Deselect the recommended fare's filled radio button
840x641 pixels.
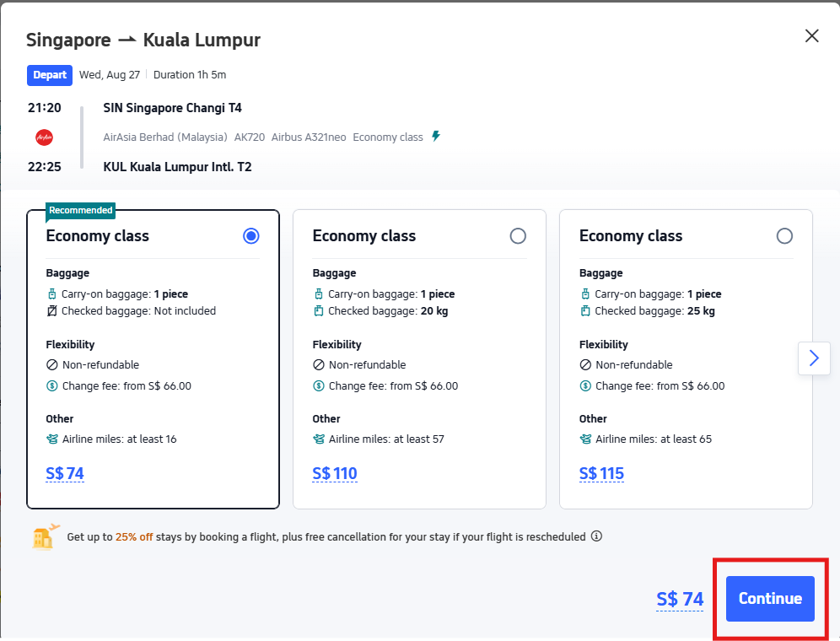coord(250,236)
